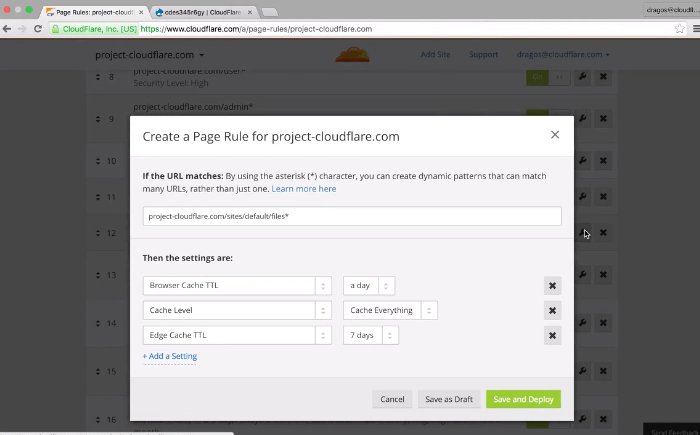The width and height of the screenshot is (700, 435).
Task: Open Add Site in the header
Action: [435, 54]
